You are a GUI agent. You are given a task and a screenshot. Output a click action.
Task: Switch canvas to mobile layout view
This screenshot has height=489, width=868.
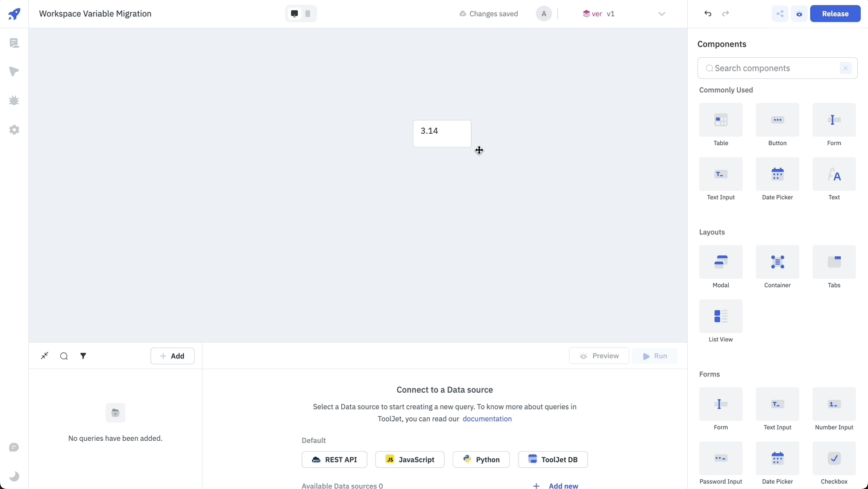tap(308, 13)
